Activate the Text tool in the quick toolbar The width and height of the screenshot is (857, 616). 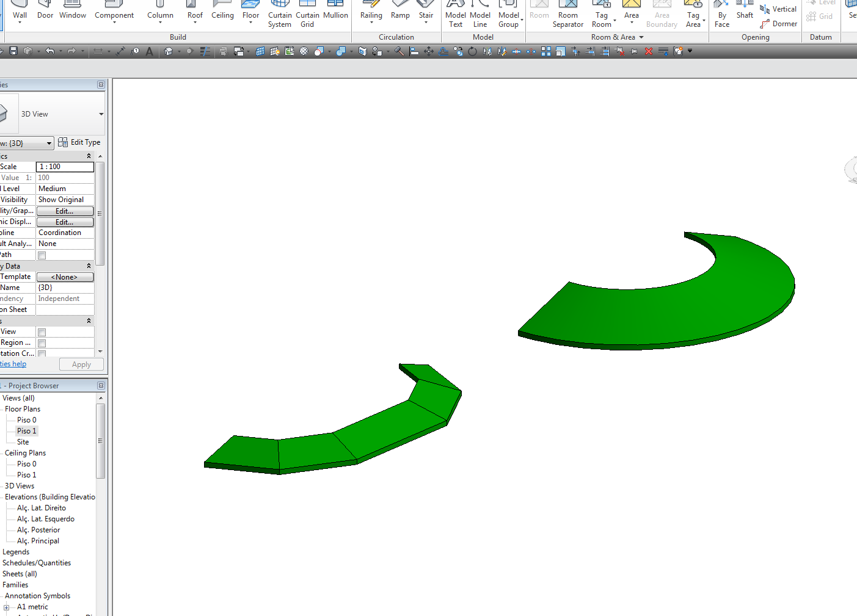click(150, 51)
